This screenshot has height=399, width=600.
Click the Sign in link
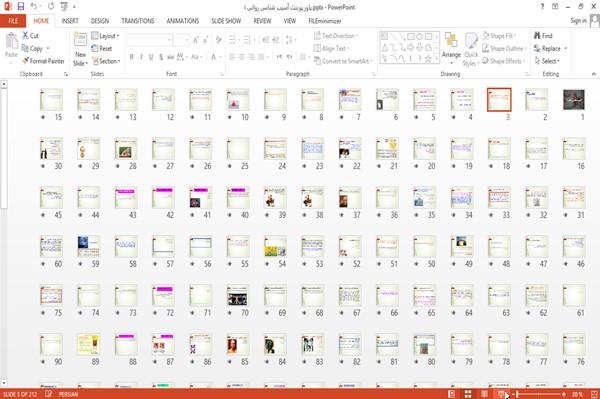578,21
